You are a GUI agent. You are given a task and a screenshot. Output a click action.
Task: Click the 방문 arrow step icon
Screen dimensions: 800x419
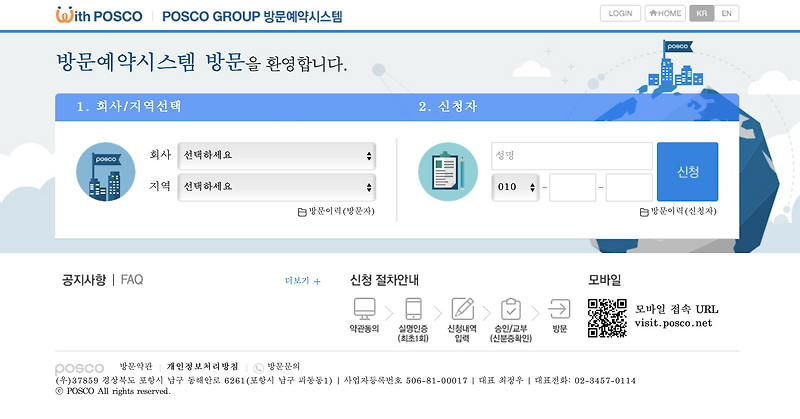coord(559,309)
